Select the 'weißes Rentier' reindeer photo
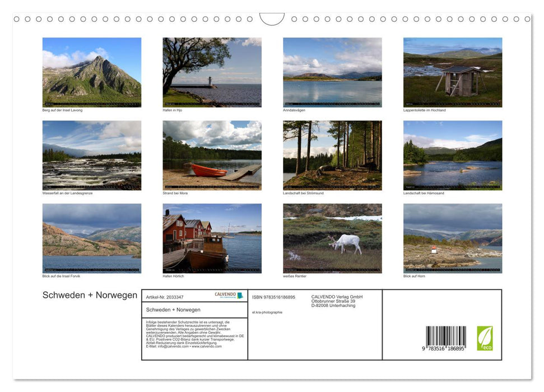544x392 pixels. pos(332,237)
